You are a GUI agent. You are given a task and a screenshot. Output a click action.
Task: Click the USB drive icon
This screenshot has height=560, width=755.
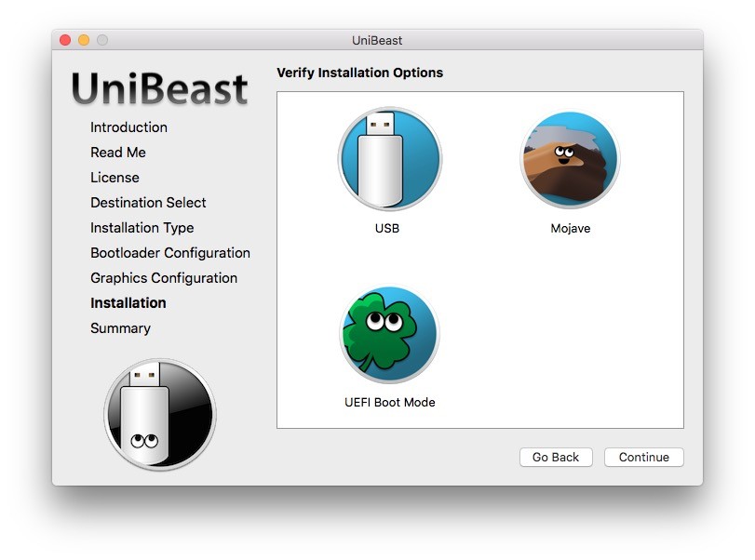pos(389,159)
